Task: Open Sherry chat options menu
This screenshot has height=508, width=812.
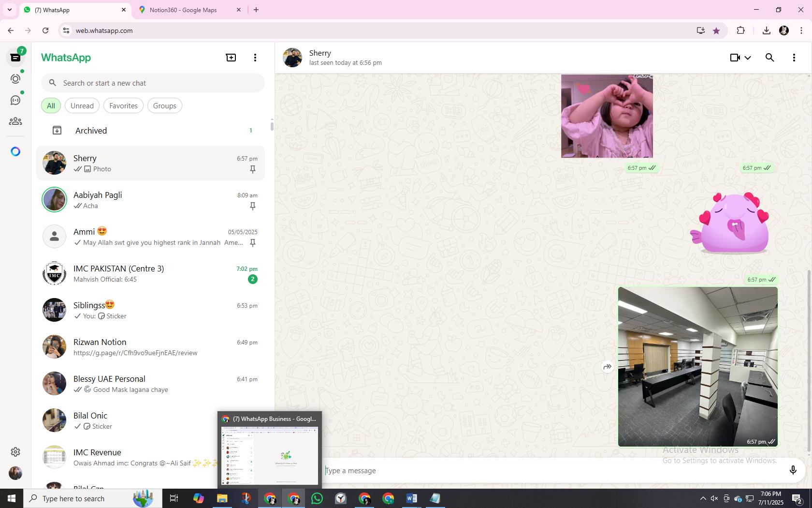Action: (794, 58)
